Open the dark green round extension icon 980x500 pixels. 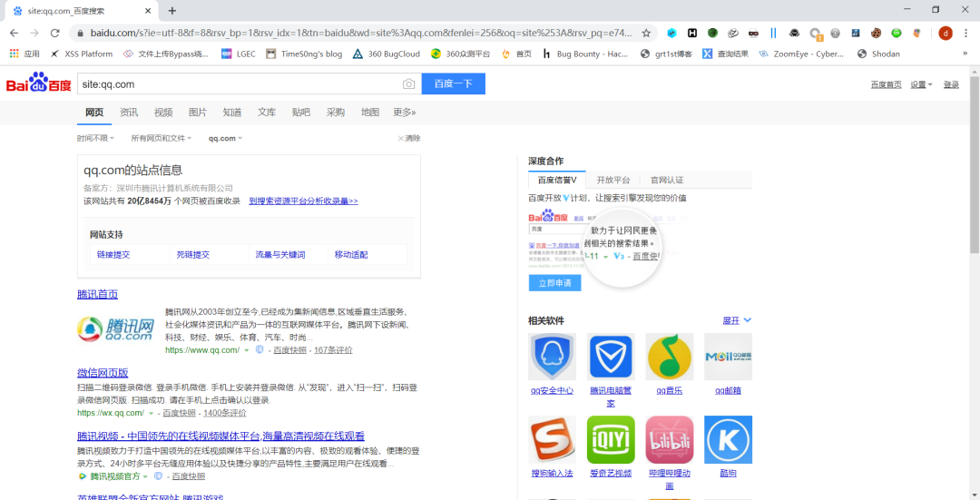[712, 34]
